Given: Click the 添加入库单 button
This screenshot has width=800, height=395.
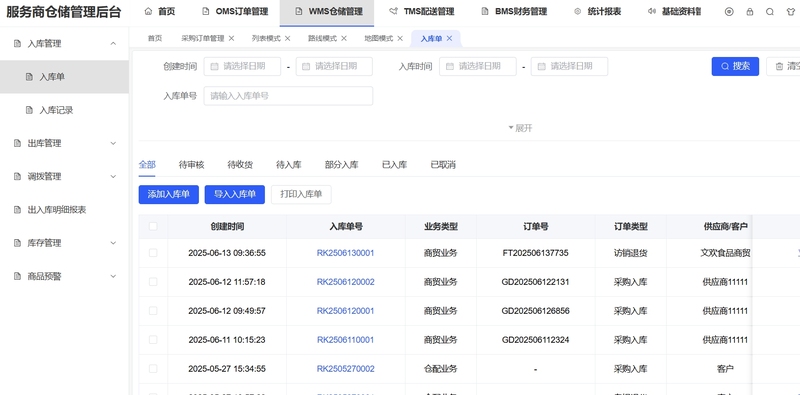Looking at the screenshot, I should click(x=169, y=194).
